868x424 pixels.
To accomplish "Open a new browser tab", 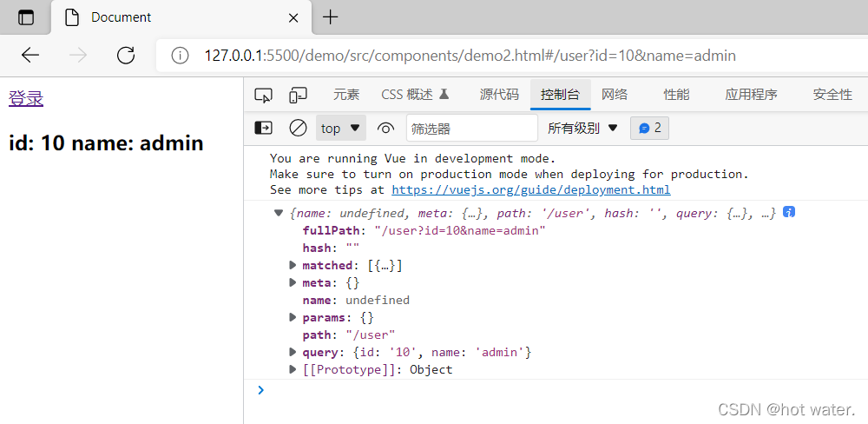I will [330, 17].
